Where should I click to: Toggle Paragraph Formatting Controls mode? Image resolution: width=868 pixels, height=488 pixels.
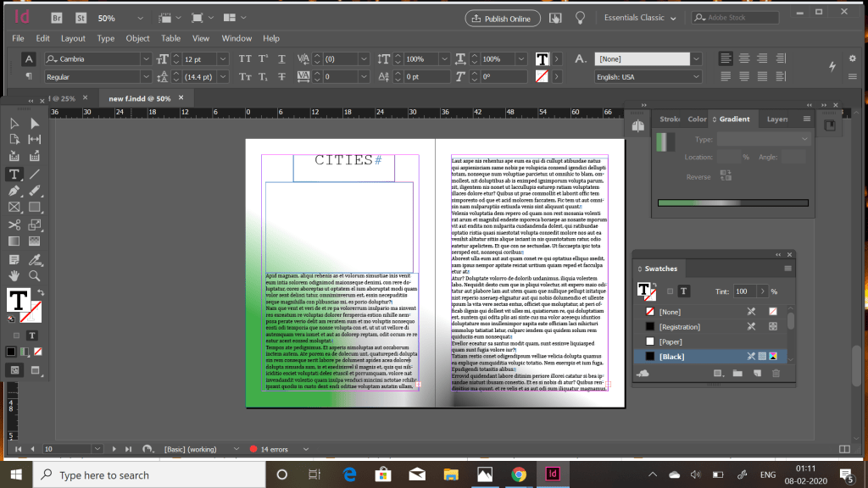(28, 76)
